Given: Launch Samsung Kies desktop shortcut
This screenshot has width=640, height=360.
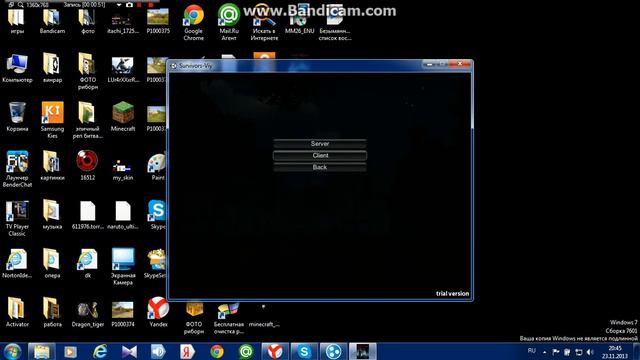Looking at the screenshot, I should pos(52,120).
